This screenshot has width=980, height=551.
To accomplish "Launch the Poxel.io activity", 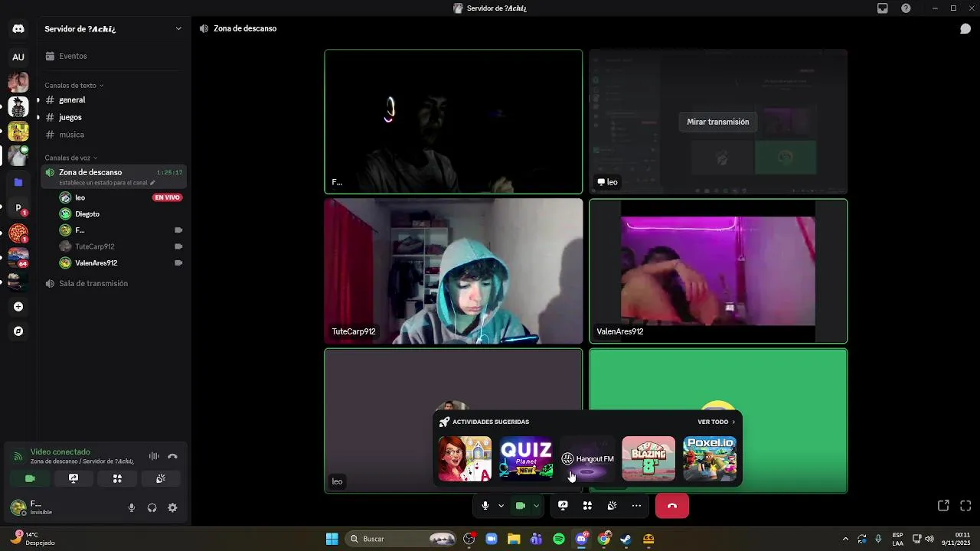I will pos(710,458).
